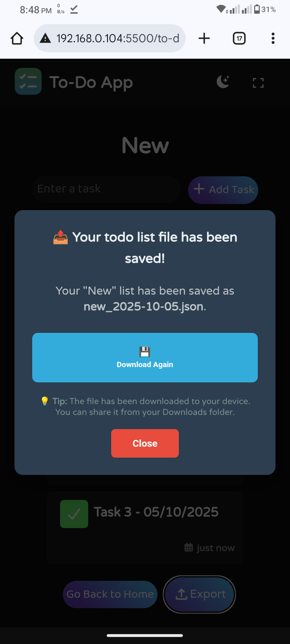Tap the floppy disk icon on Download Again
This screenshot has height=644, width=290.
145,351
